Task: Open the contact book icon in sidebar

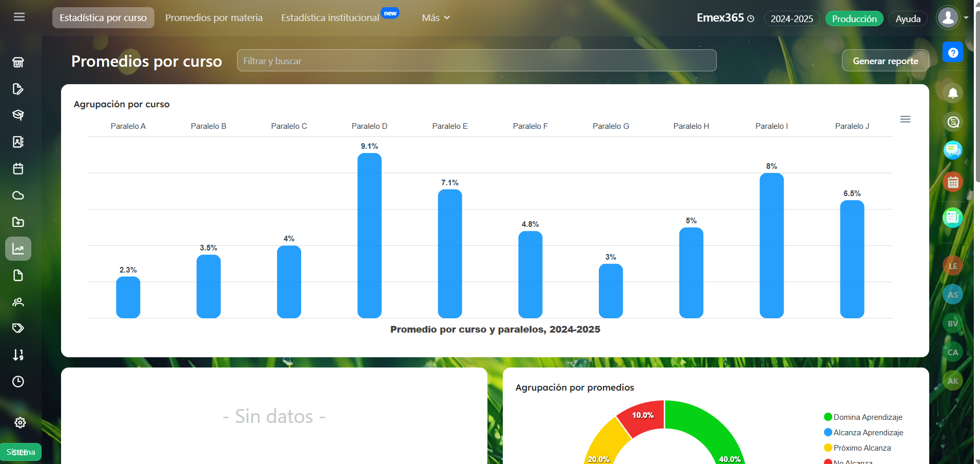Action: pyautogui.click(x=18, y=142)
